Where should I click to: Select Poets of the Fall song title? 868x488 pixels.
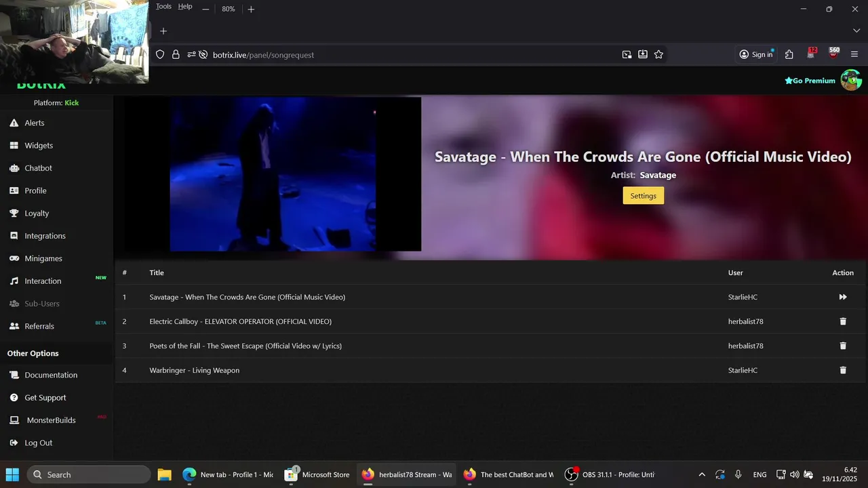[245, 346]
